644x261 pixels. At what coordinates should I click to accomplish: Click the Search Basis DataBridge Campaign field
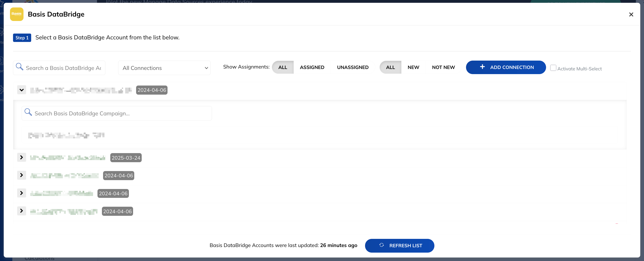tap(117, 113)
